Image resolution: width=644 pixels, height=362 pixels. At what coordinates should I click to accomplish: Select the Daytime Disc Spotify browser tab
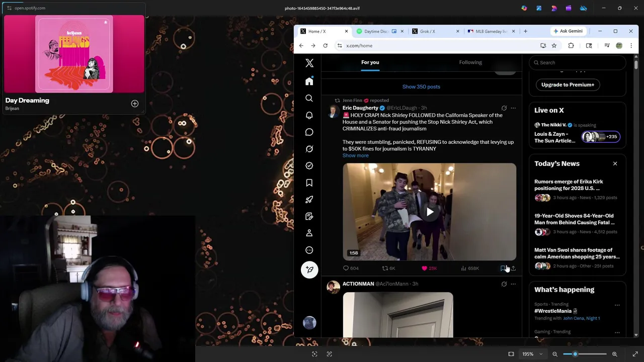click(x=379, y=31)
